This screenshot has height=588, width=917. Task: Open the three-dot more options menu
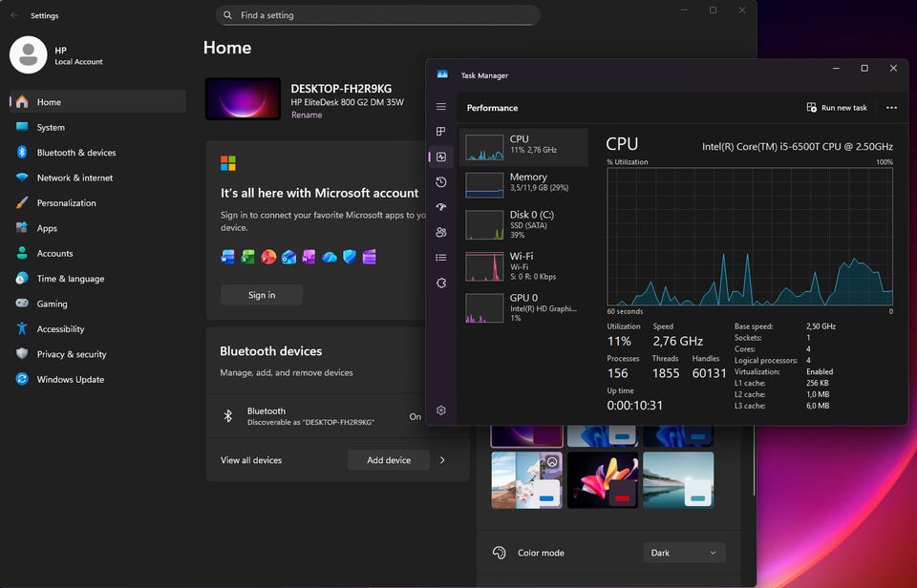click(891, 108)
